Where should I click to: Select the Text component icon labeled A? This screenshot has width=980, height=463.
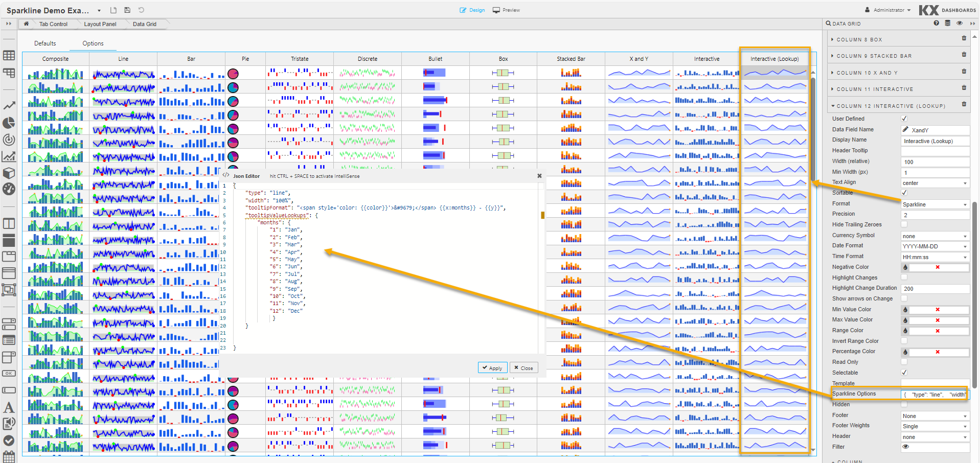point(9,407)
